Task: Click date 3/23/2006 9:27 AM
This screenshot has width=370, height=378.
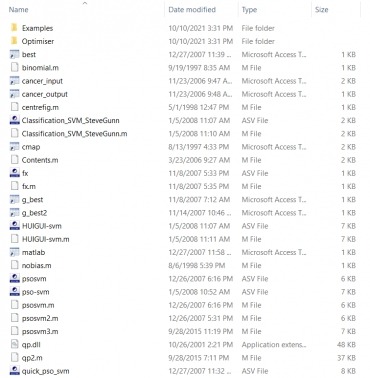Action: (199, 160)
